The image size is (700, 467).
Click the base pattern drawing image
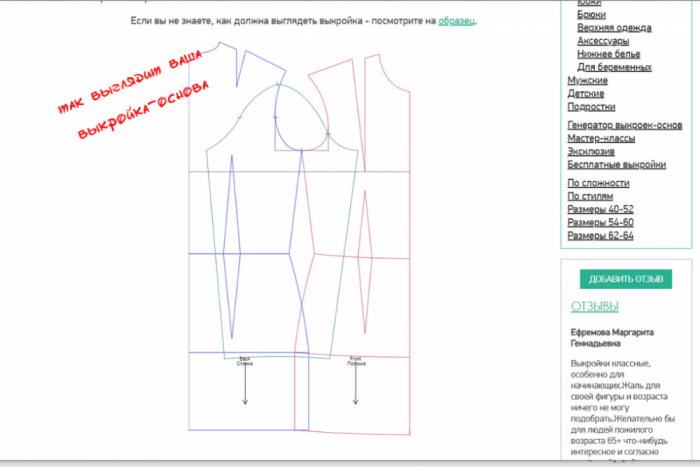click(300, 240)
